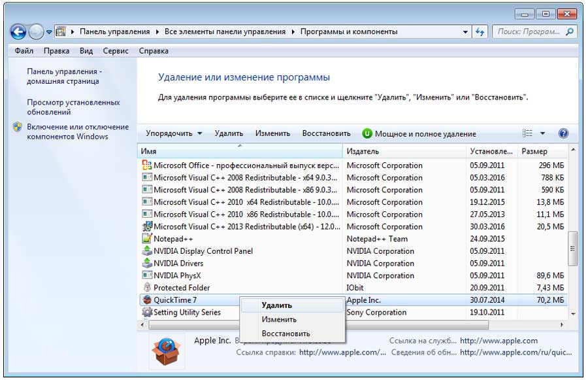Click the horizontal scrollbar thumb

click(x=319, y=325)
